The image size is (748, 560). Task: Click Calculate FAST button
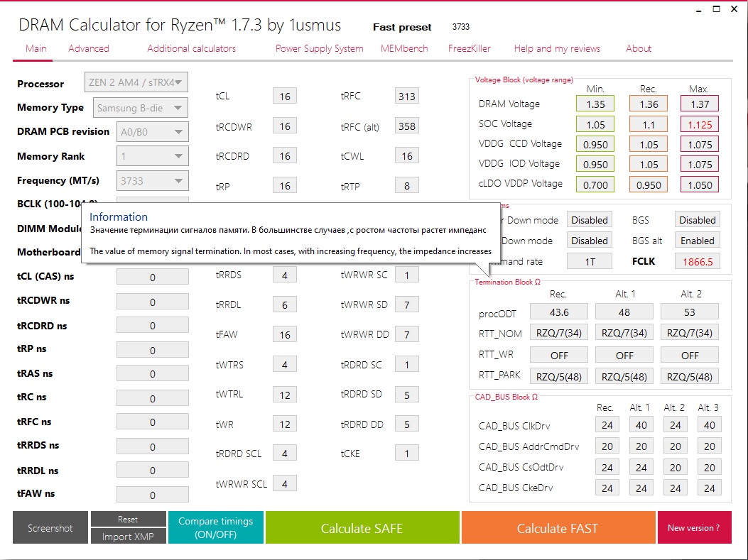coord(558,527)
